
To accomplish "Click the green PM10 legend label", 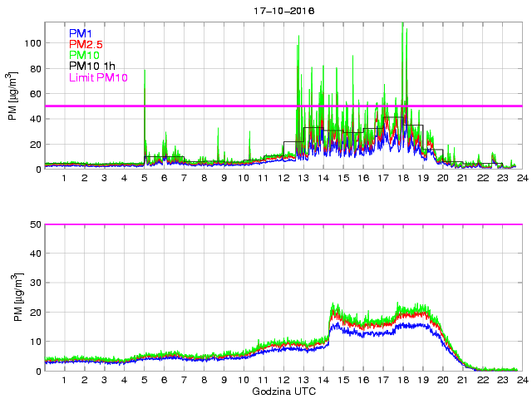I will pyautogui.click(x=84, y=55).
